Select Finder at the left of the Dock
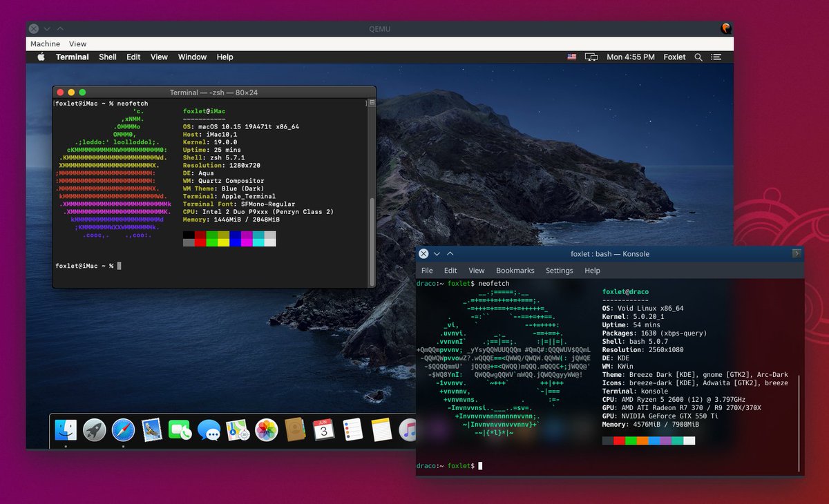Image resolution: width=829 pixels, height=504 pixels. (x=66, y=429)
